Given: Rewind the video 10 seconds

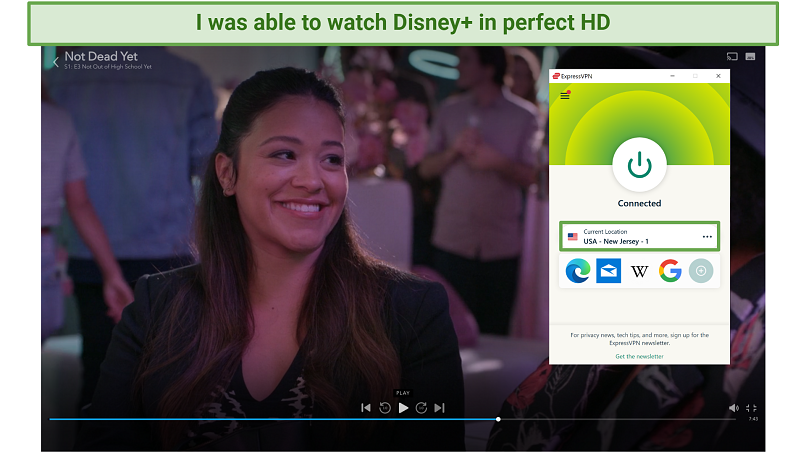Looking at the screenshot, I should (x=385, y=408).
